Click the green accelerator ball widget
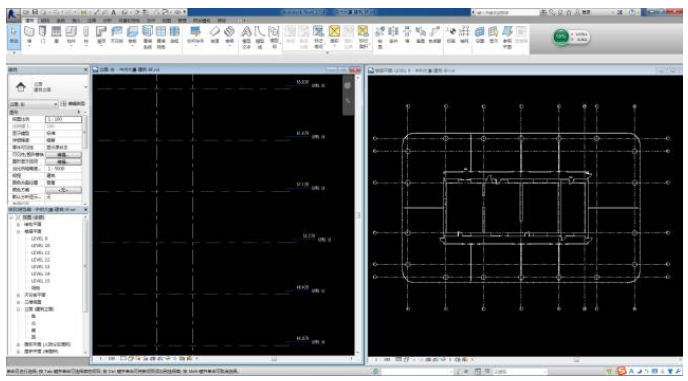688x381 pixels. coord(561,37)
